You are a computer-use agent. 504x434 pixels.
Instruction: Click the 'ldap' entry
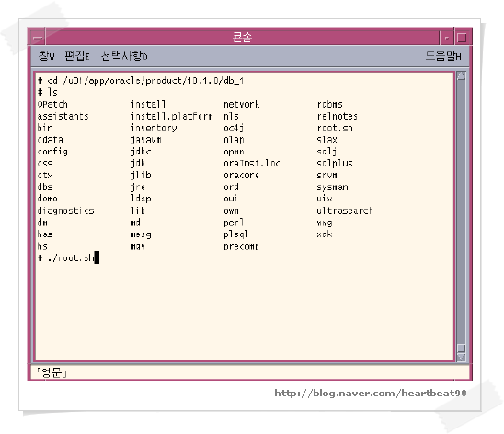[141, 199]
